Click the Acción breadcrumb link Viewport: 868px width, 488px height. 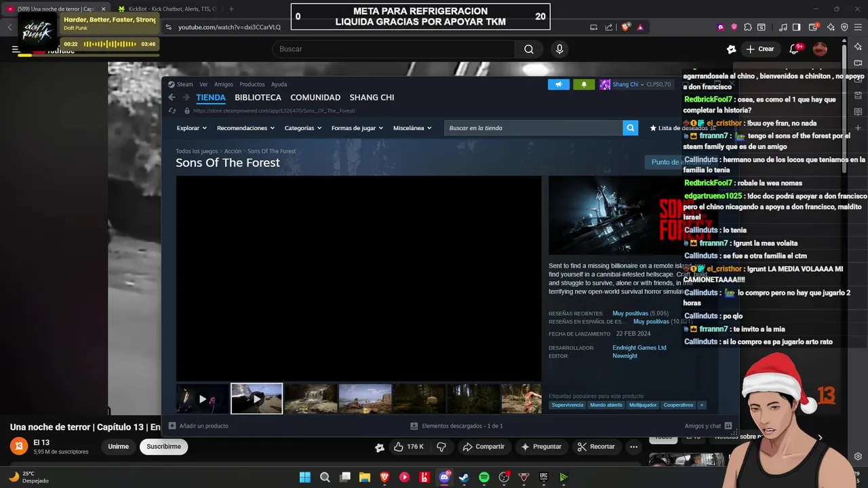233,151
